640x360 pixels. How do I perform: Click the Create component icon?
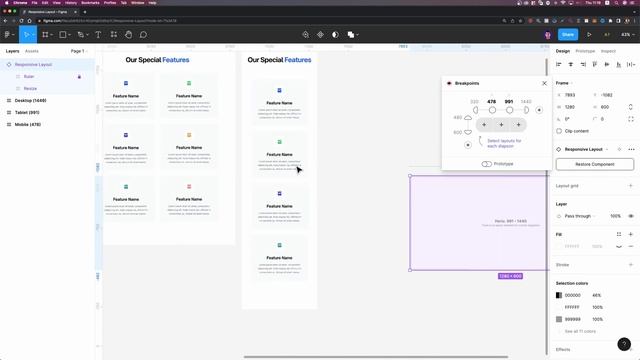click(x=320, y=35)
